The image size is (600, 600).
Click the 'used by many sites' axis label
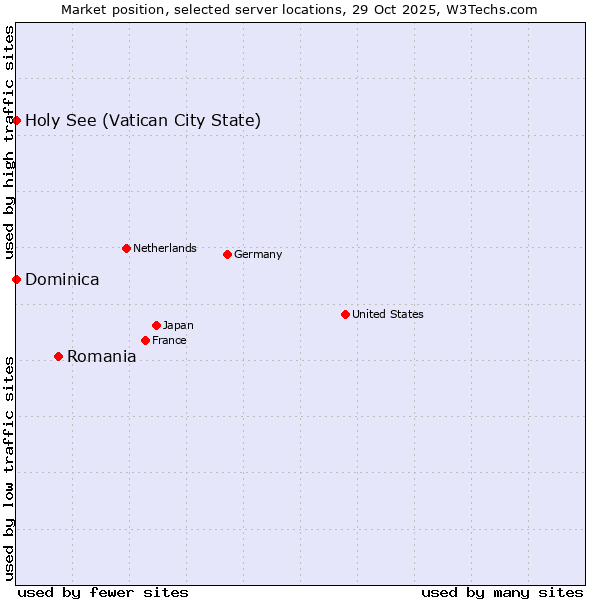[x=502, y=592]
